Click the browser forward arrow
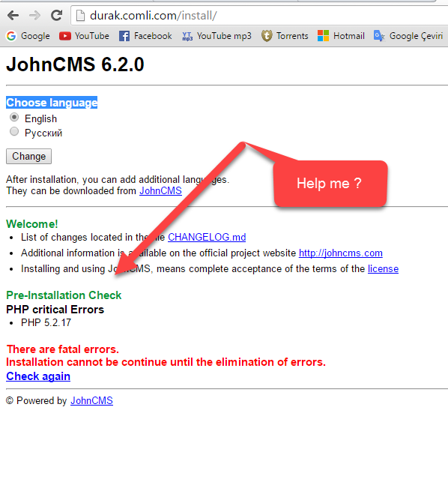 34,15
